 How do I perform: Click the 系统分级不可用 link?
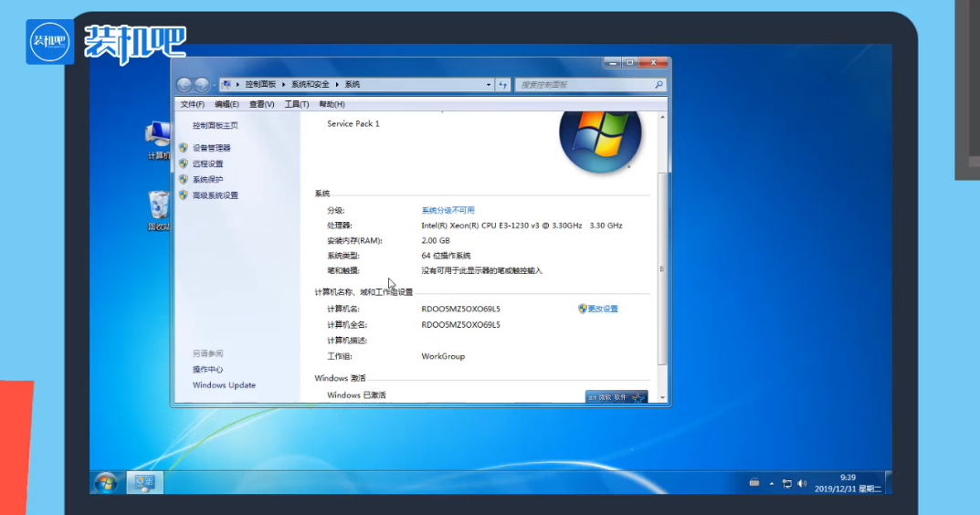(448, 211)
